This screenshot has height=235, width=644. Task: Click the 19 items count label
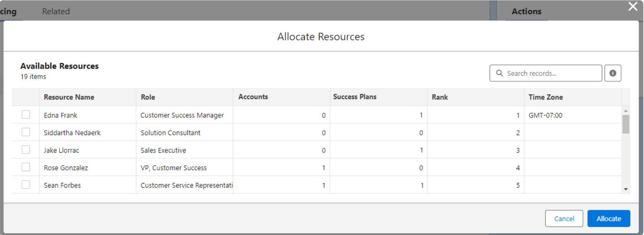click(x=33, y=77)
